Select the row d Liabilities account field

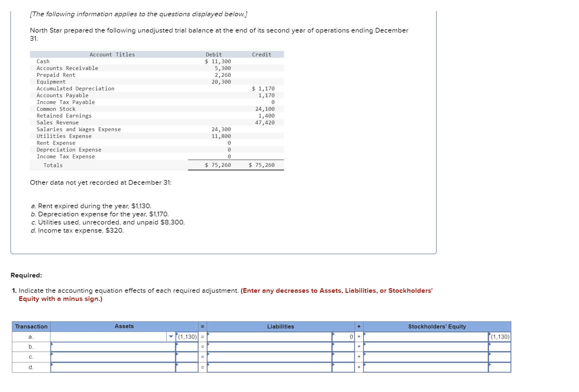coord(269,367)
